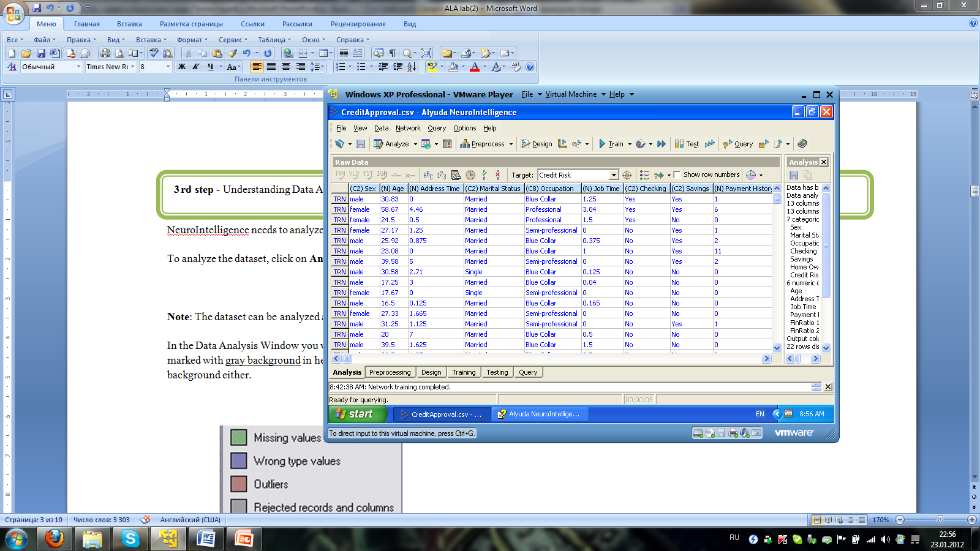Open the Target column combo box
The width and height of the screenshot is (980, 551).
[x=614, y=175]
